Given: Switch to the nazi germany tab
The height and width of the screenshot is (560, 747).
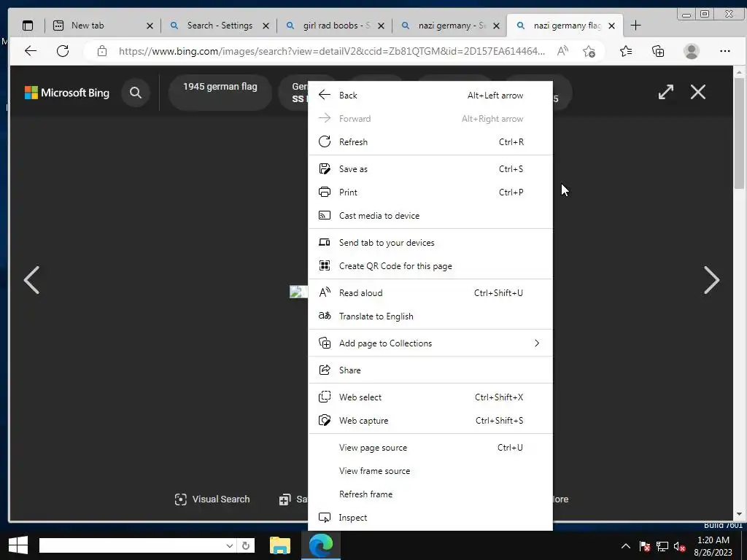Looking at the screenshot, I should click(450, 26).
